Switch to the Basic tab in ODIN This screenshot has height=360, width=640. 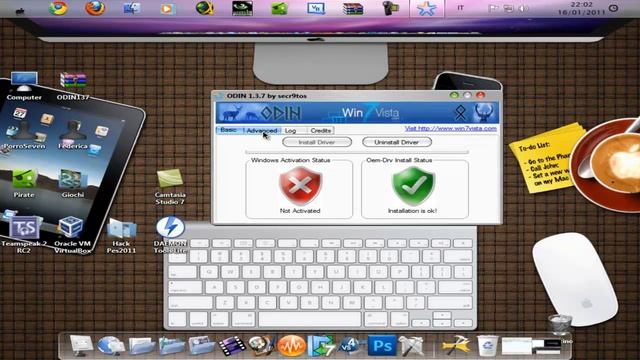[228, 130]
